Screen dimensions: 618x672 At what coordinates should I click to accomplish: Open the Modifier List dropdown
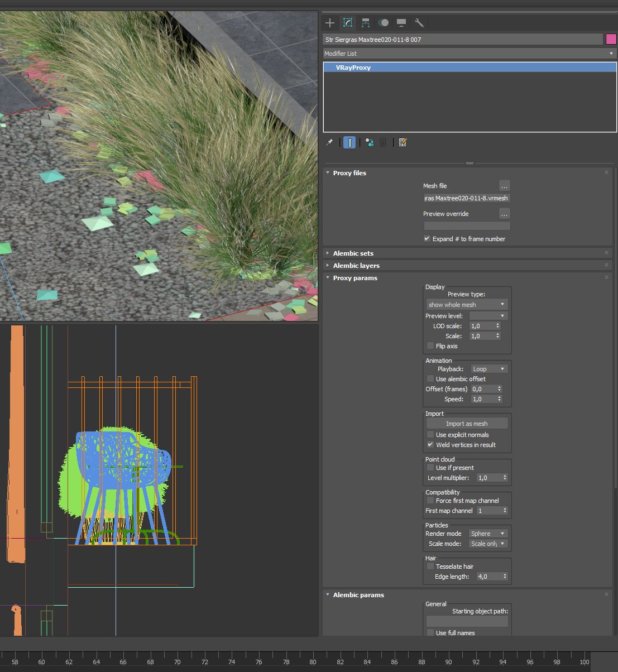click(x=470, y=54)
